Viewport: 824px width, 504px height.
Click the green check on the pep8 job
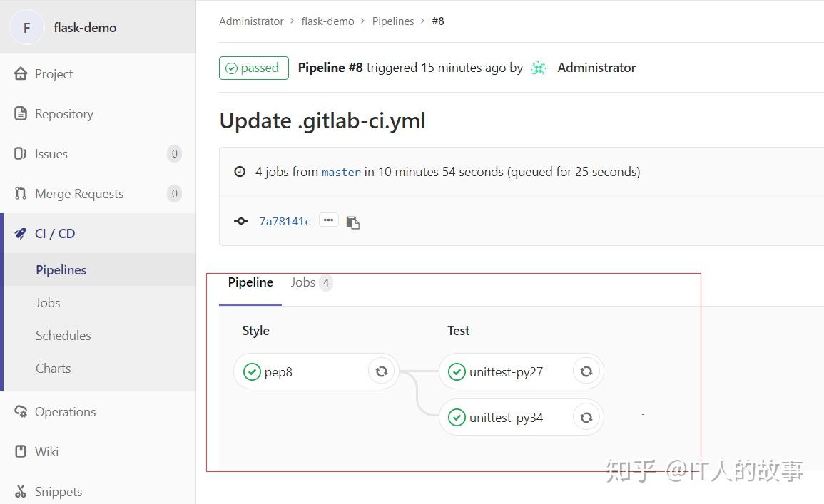252,371
